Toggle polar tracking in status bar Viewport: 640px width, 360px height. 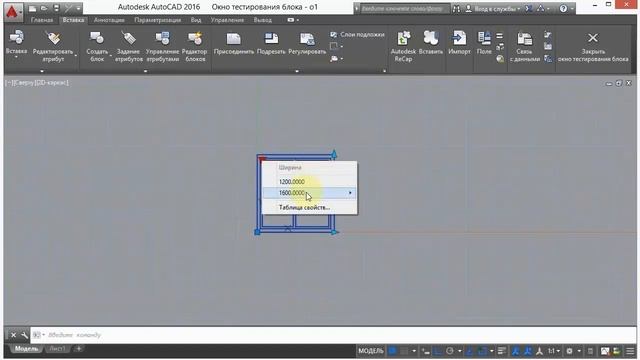(x=450, y=351)
